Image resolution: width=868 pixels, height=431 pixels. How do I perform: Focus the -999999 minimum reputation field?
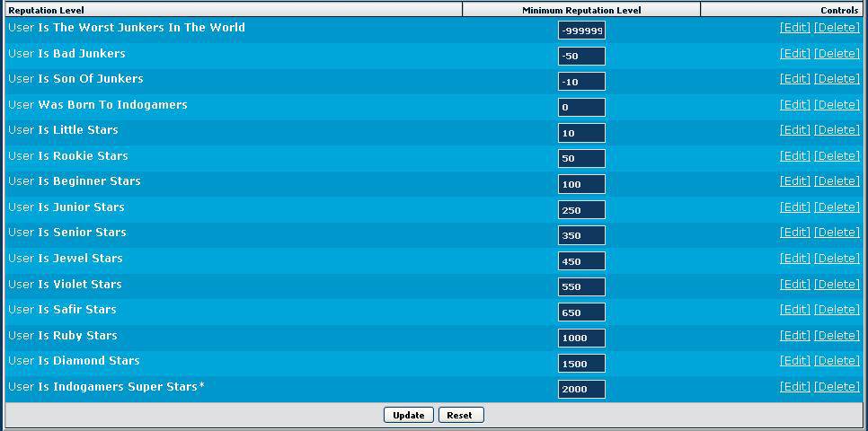tap(581, 31)
